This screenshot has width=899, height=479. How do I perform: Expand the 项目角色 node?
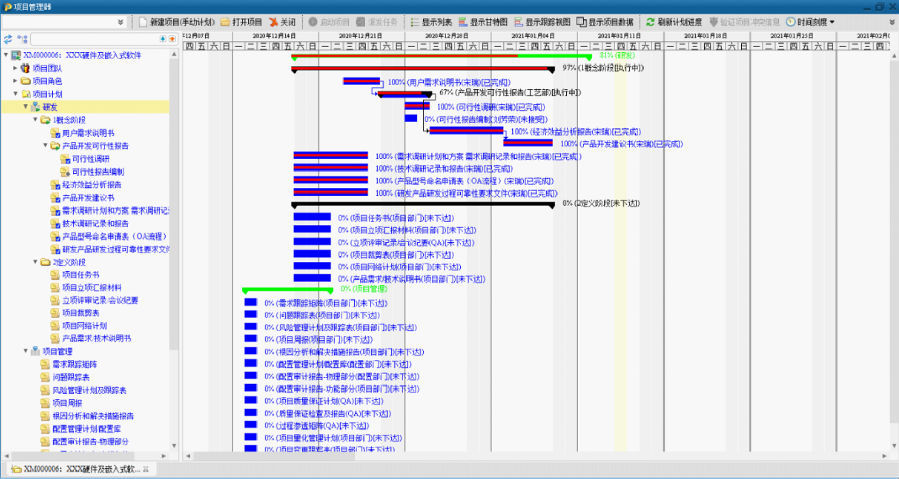tap(15, 81)
